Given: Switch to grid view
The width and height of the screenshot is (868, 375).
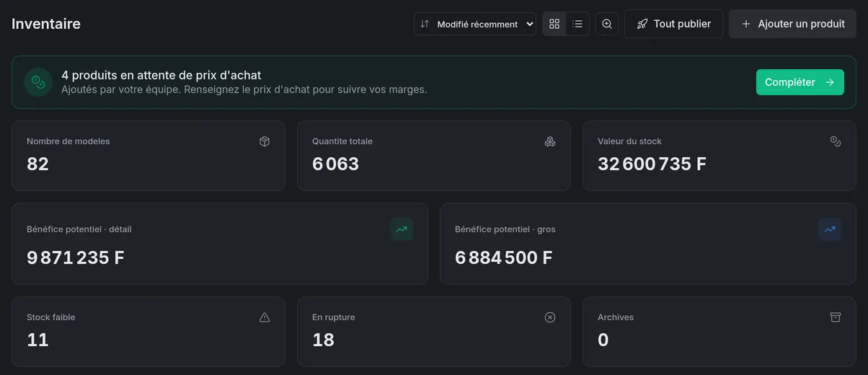Looking at the screenshot, I should click(554, 24).
